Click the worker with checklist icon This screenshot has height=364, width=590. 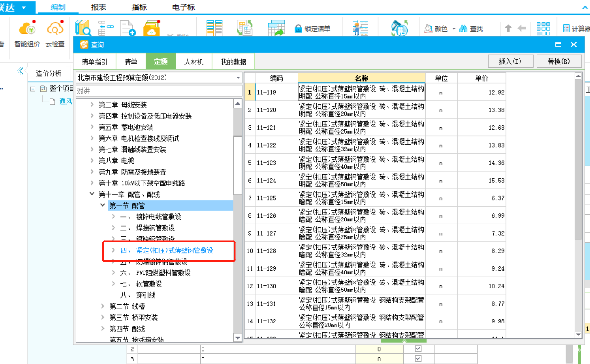pyautogui.click(x=360, y=28)
